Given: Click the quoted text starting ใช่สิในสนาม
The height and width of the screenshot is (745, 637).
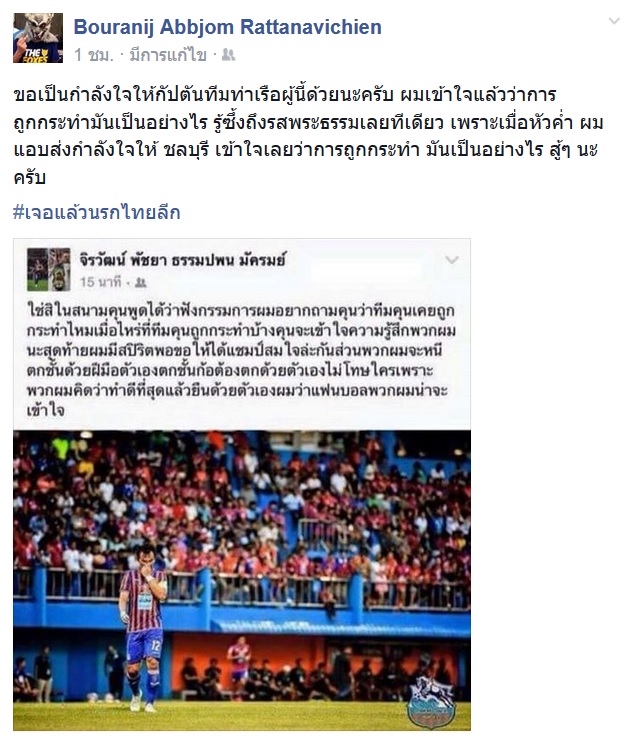Looking at the screenshot, I should (241, 360).
